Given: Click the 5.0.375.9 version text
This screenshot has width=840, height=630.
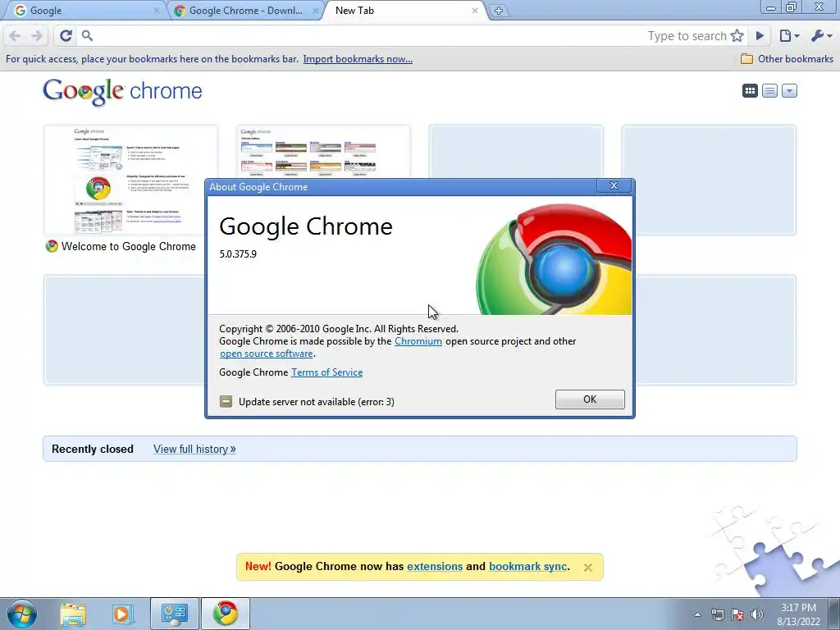Looking at the screenshot, I should pyautogui.click(x=238, y=254).
